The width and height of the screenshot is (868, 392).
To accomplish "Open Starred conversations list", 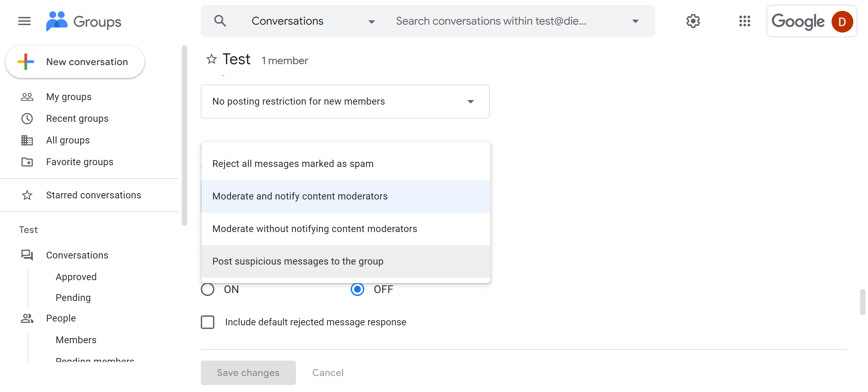I will [x=93, y=195].
